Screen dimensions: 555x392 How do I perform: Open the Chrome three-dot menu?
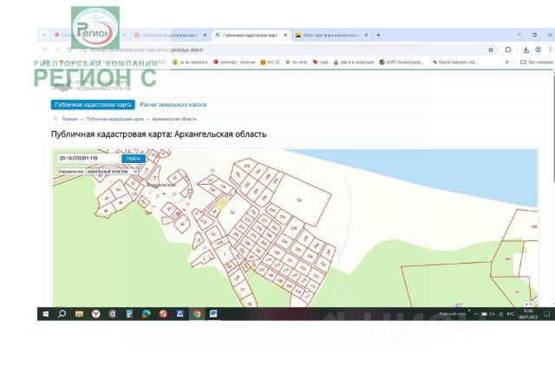click(550, 50)
